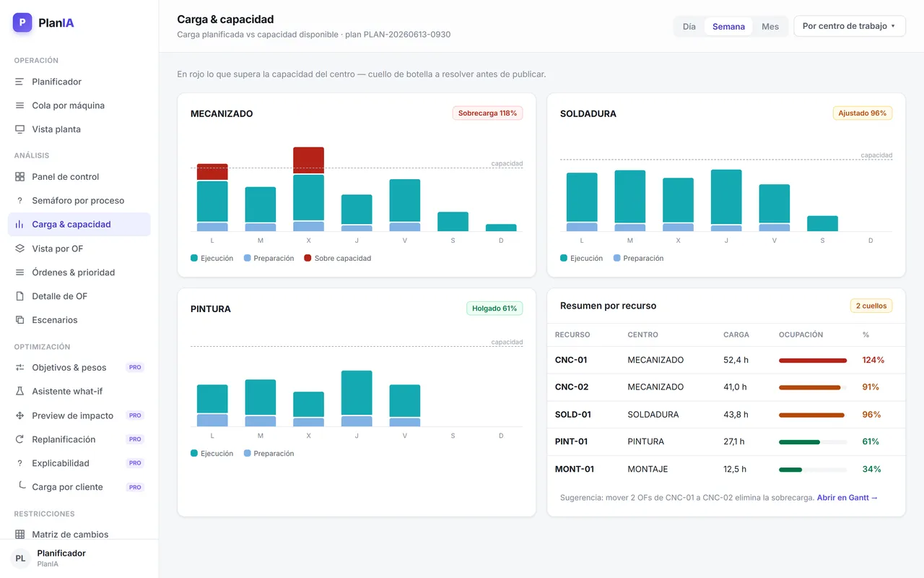The height and width of the screenshot is (578, 924).
Task: Open the Planificador user profile
Action: [x=79, y=558]
